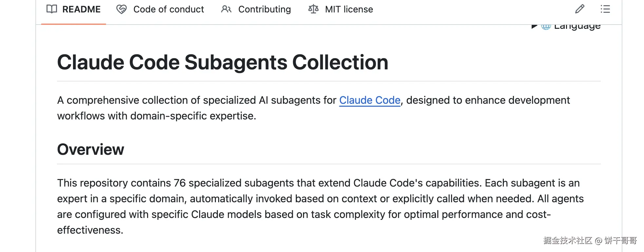
Task: Click the Language dropdown label
Action: pyautogui.click(x=577, y=27)
